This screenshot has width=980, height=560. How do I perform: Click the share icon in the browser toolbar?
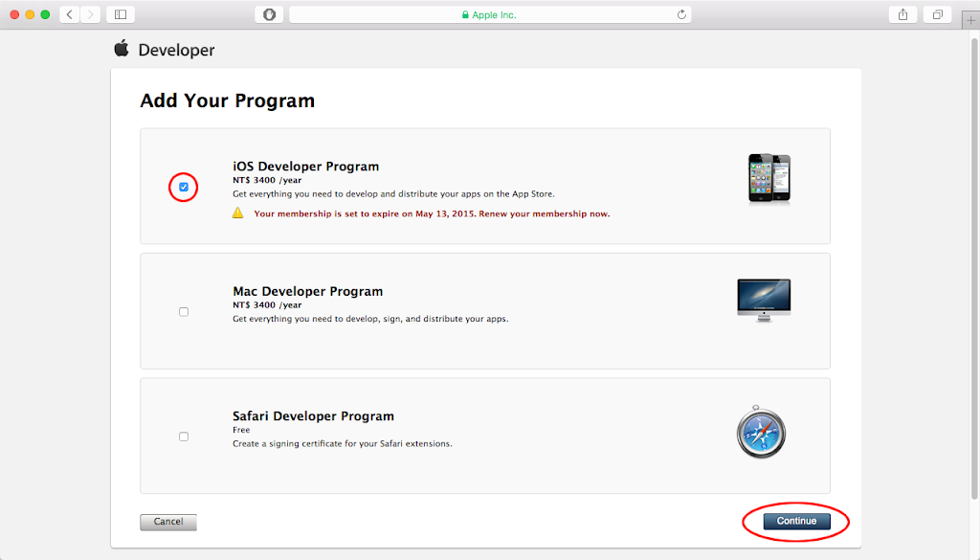[x=902, y=14]
